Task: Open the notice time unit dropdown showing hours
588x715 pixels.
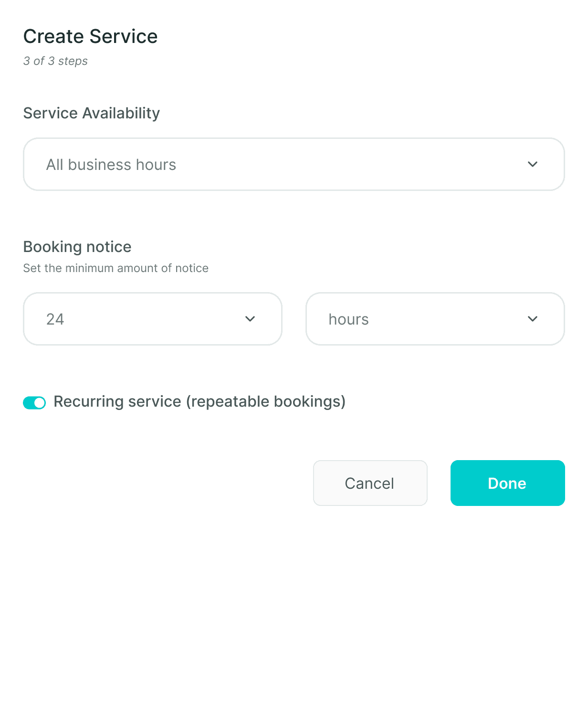Action: [435, 319]
